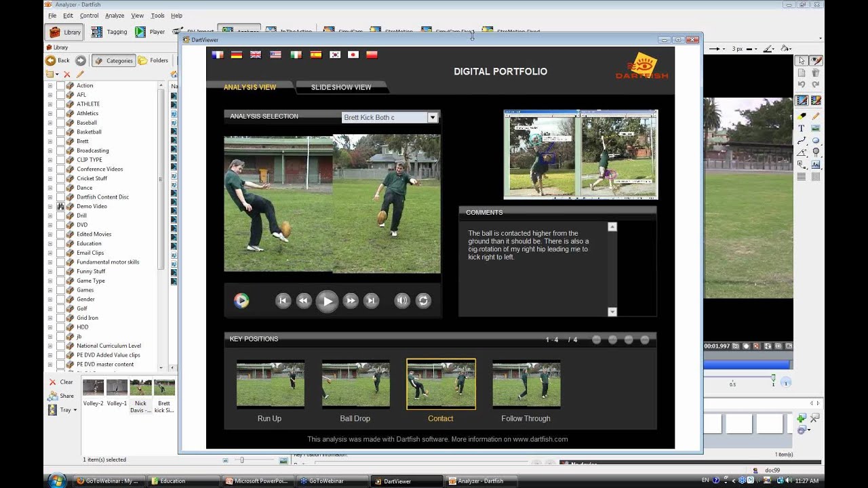Share the tray items
The width and height of the screenshot is (868, 488).
click(61, 396)
